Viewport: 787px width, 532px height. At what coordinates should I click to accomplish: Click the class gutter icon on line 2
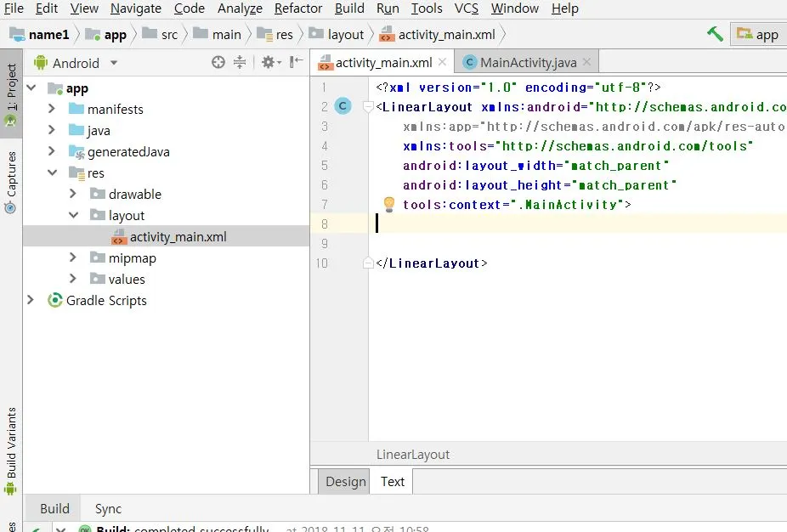click(x=343, y=106)
